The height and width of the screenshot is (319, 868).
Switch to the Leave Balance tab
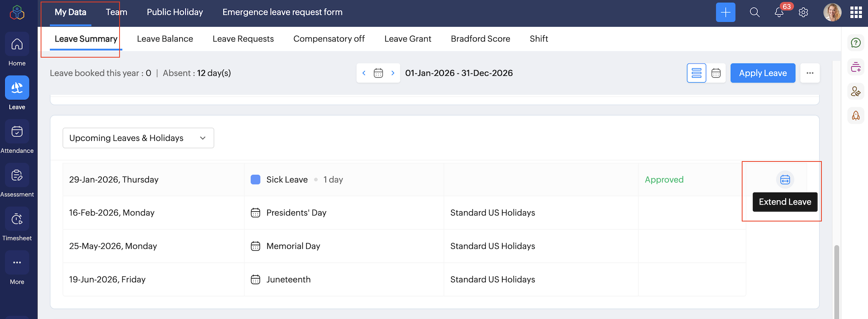pyautogui.click(x=165, y=39)
